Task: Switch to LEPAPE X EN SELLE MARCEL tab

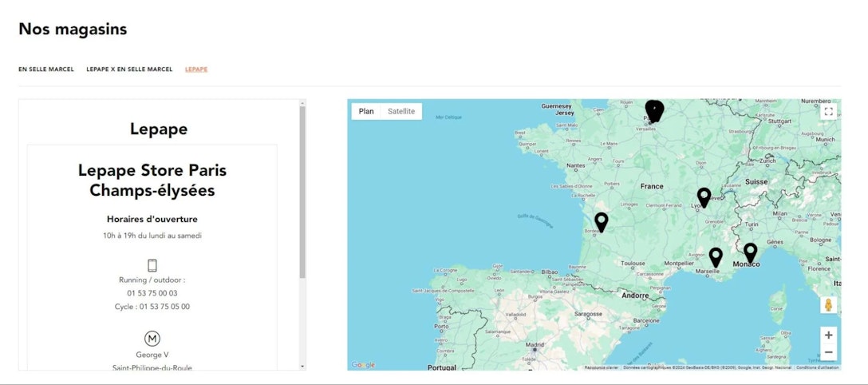Action: [x=129, y=69]
